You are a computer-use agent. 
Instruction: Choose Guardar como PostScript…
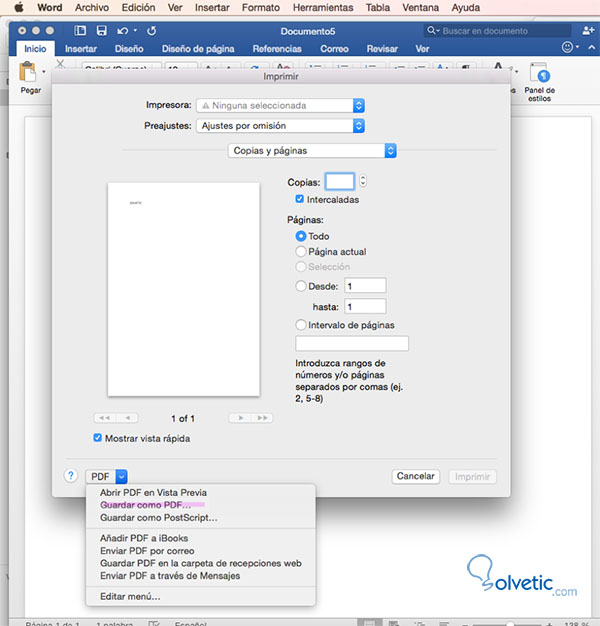click(159, 517)
